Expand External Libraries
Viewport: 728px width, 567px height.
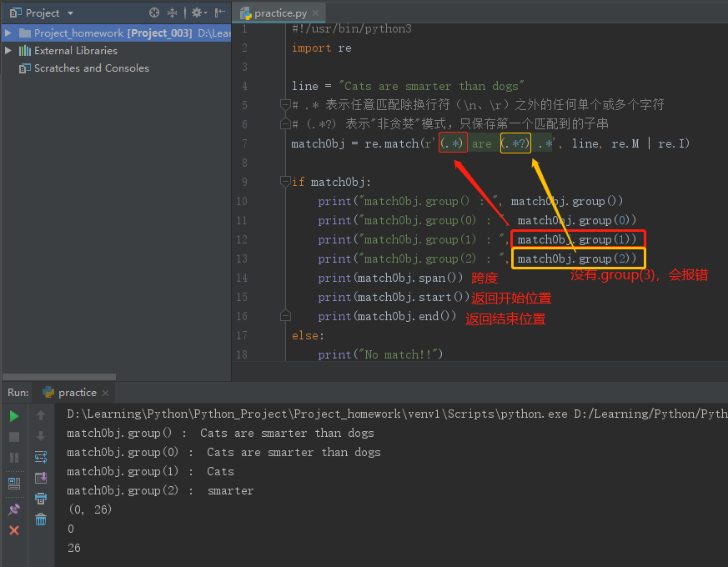(x=8, y=50)
